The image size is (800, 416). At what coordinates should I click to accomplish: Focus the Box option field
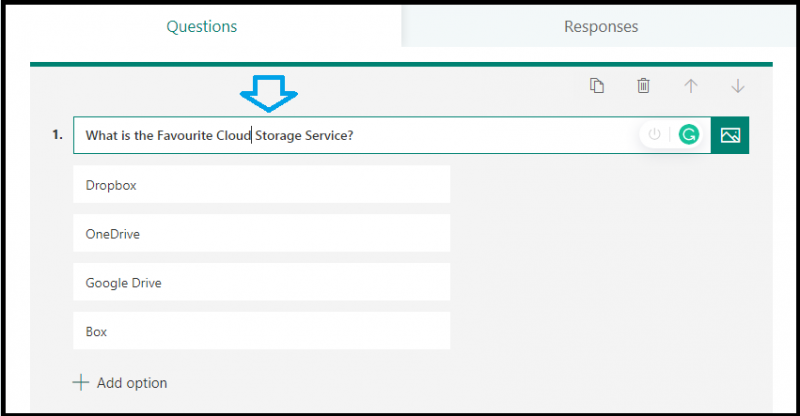(261, 331)
